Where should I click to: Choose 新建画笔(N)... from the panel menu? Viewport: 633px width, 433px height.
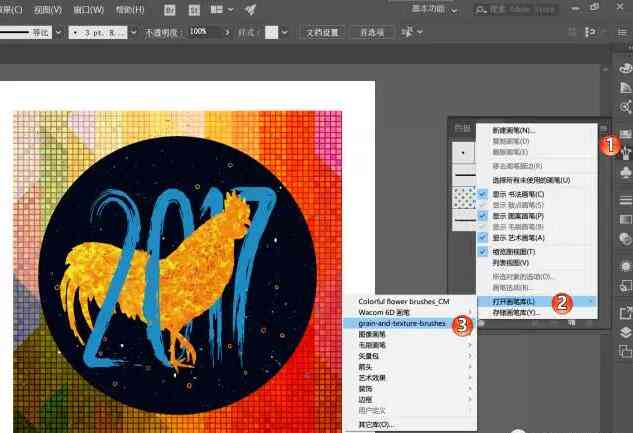[537, 130]
